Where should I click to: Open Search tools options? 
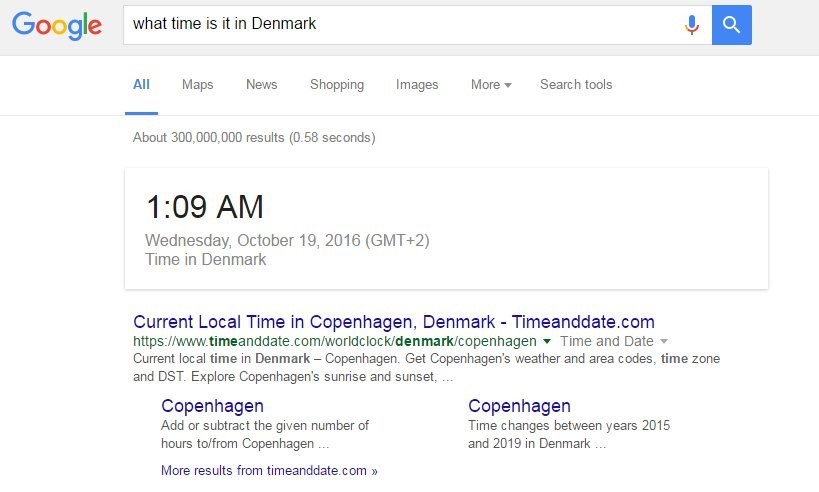576,85
